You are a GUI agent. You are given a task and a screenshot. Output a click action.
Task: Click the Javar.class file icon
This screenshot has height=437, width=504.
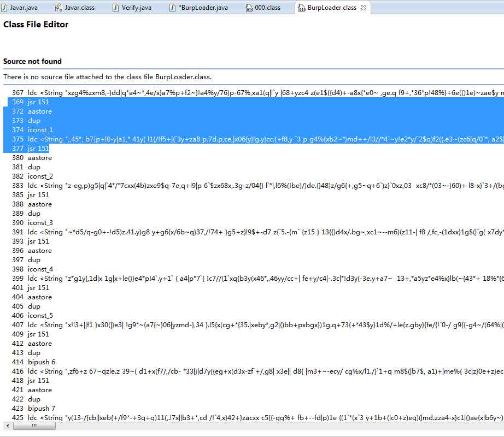click(x=58, y=8)
